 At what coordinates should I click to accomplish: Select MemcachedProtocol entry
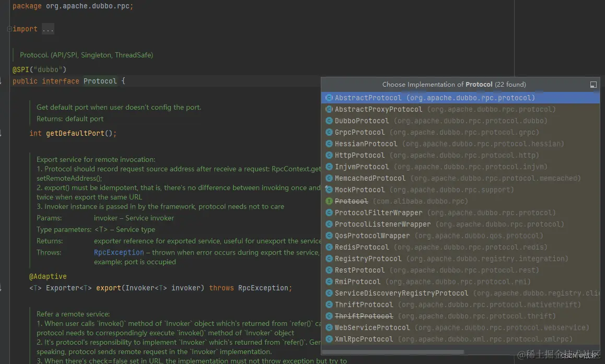[x=460, y=178]
